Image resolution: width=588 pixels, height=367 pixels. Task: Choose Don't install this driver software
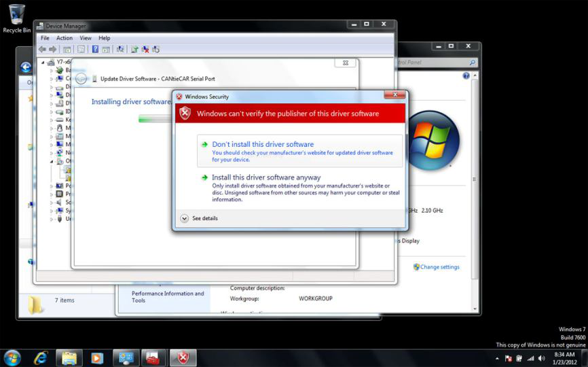[263, 144]
